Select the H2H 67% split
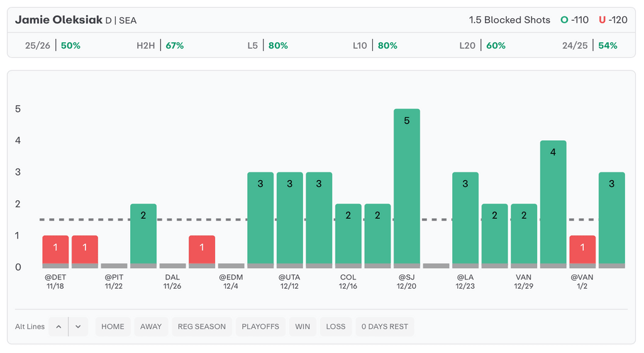The width and height of the screenshot is (644, 353). pos(160,46)
